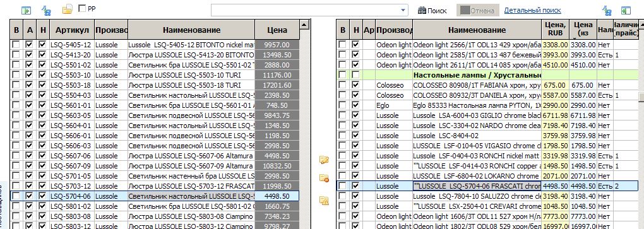Select Lussole LSQ-7804-10 SALUZZO row
This screenshot has width=644, height=229.
pos(487,196)
